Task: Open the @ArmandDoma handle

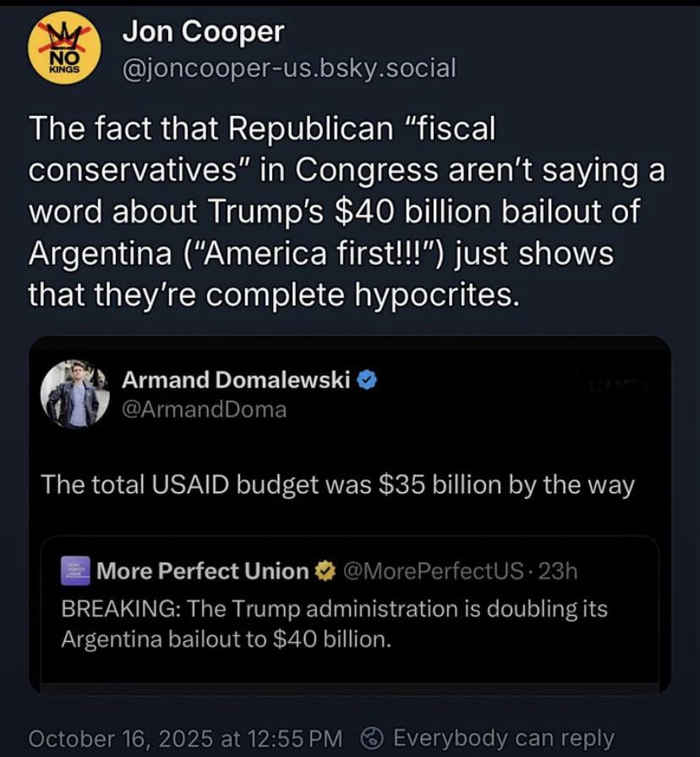Action: point(204,410)
